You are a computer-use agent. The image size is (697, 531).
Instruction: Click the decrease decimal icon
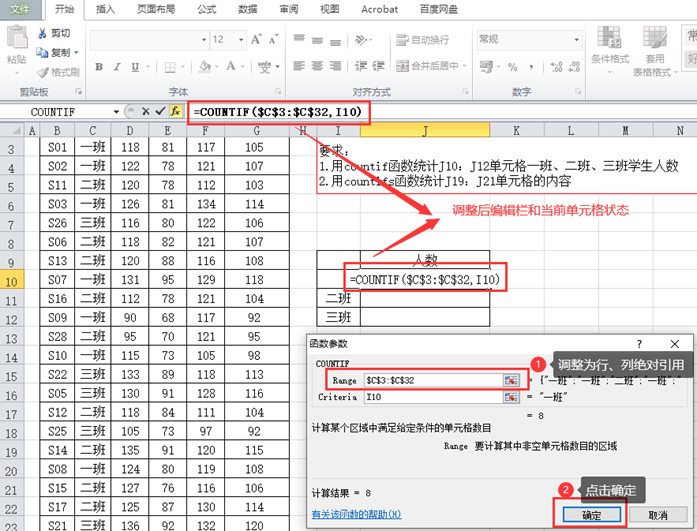coord(574,67)
